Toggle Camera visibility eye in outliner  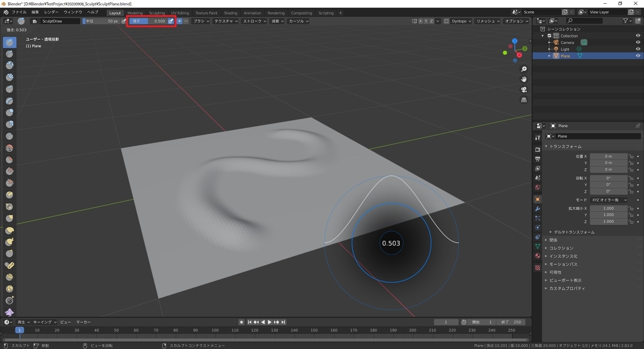pos(638,42)
